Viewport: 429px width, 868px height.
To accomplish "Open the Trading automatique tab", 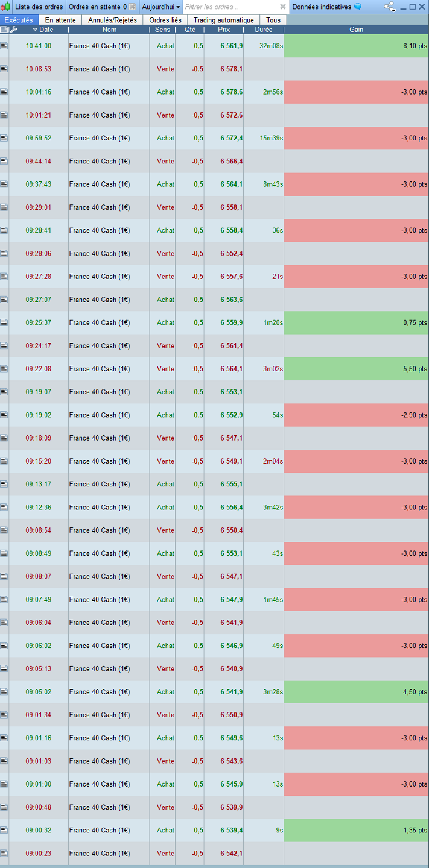I will click(224, 20).
